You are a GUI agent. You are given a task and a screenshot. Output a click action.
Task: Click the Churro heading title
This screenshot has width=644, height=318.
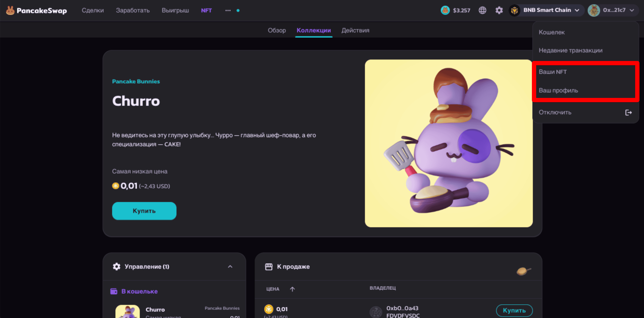tap(136, 101)
